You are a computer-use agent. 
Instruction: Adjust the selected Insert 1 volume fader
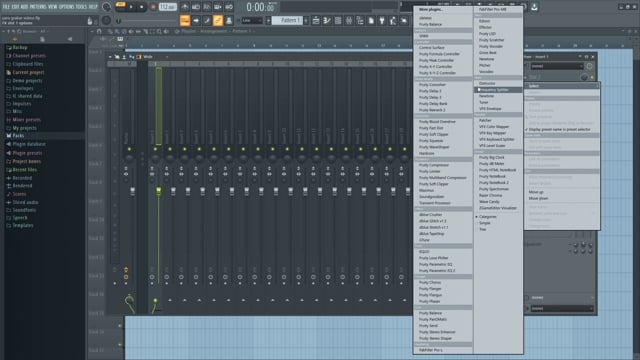pos(159,191)
